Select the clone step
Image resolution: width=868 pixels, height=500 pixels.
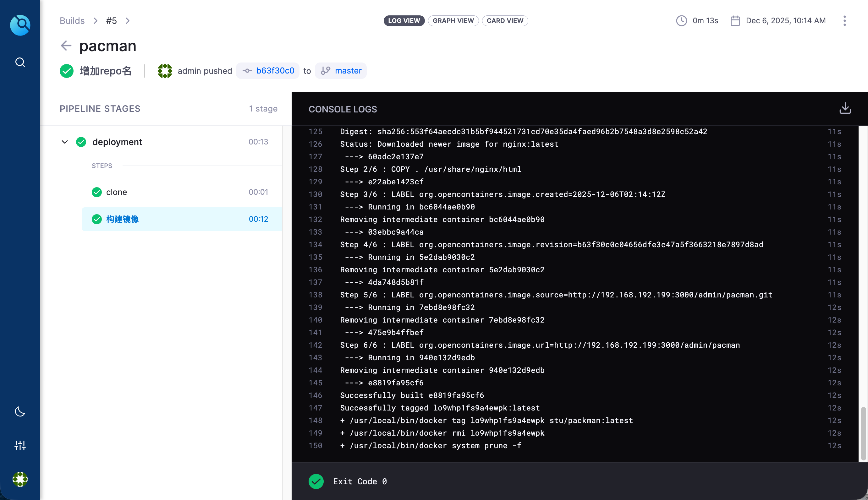(x=117, y=192)
